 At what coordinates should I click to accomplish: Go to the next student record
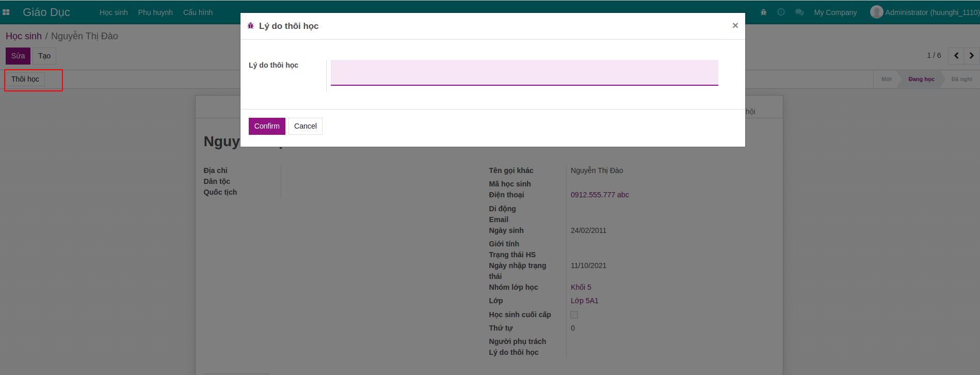point(971,56)
